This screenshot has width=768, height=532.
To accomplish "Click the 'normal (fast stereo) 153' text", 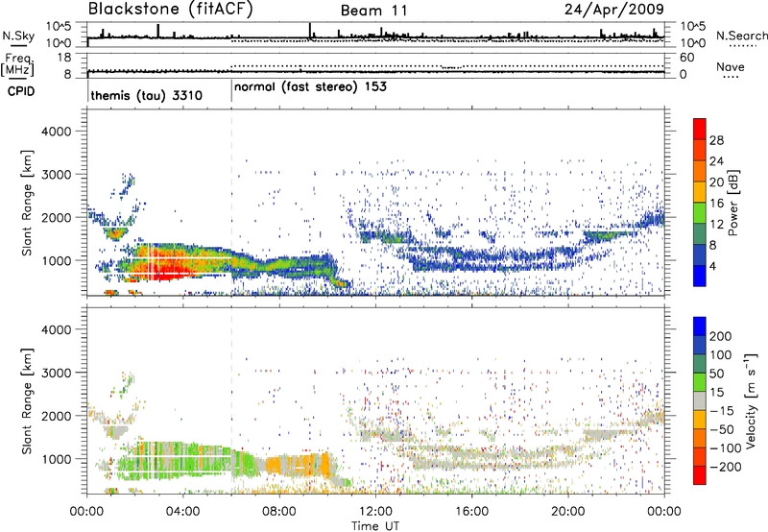I will click(310, 87).
